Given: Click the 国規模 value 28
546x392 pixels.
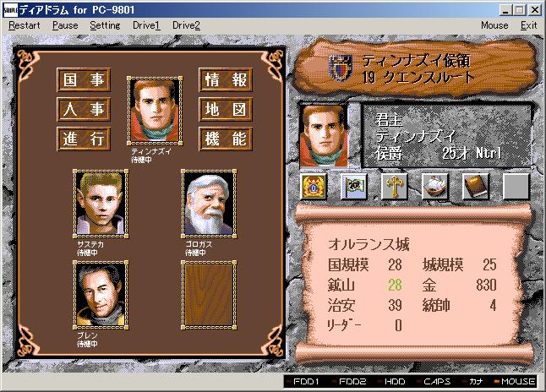Looking at the screenshot, I should point(395,265).
